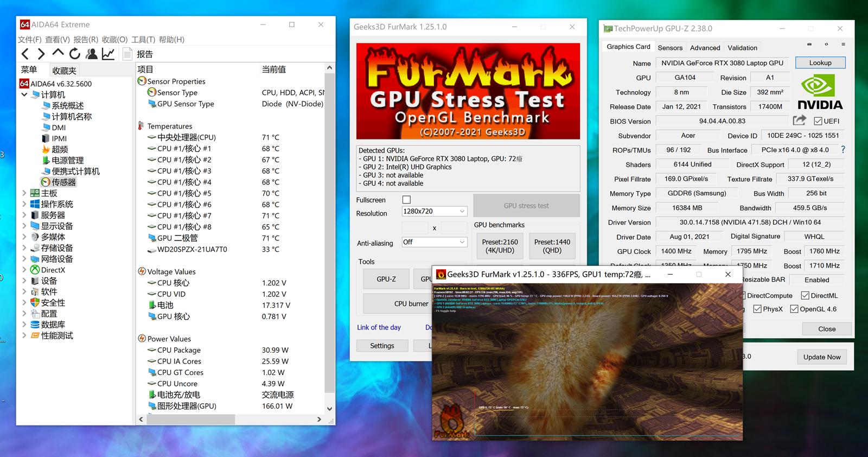Click the 安全性 shield icon

35,302
